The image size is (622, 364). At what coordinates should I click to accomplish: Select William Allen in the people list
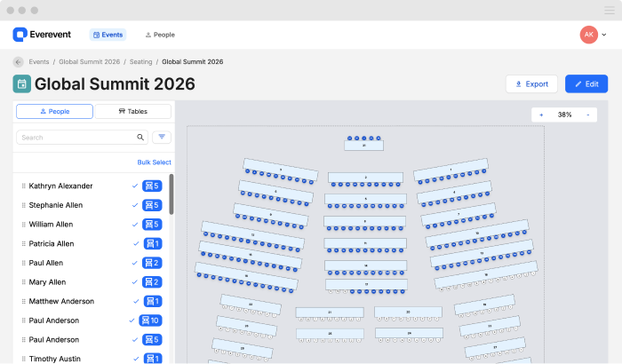(51, 225)
